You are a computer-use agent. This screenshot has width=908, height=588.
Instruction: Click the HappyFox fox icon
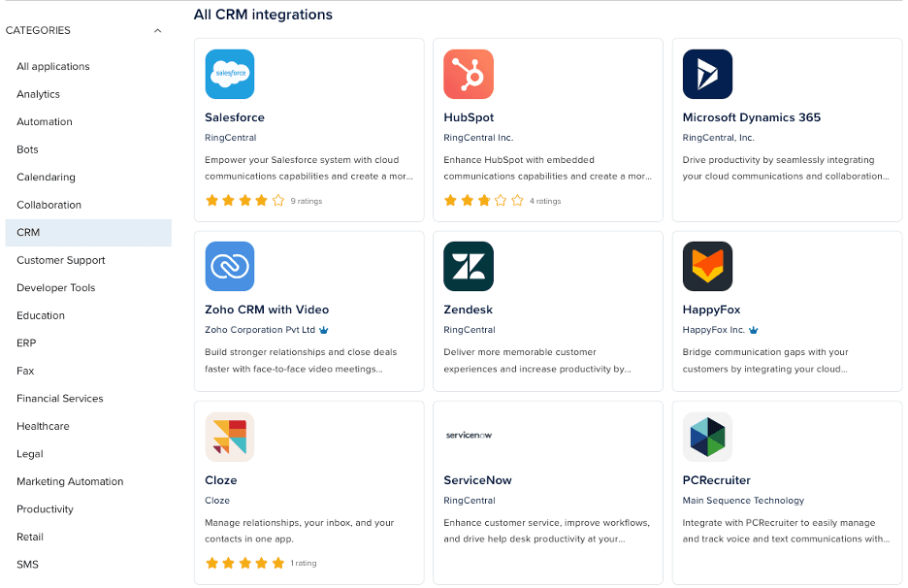click(707, 266)
